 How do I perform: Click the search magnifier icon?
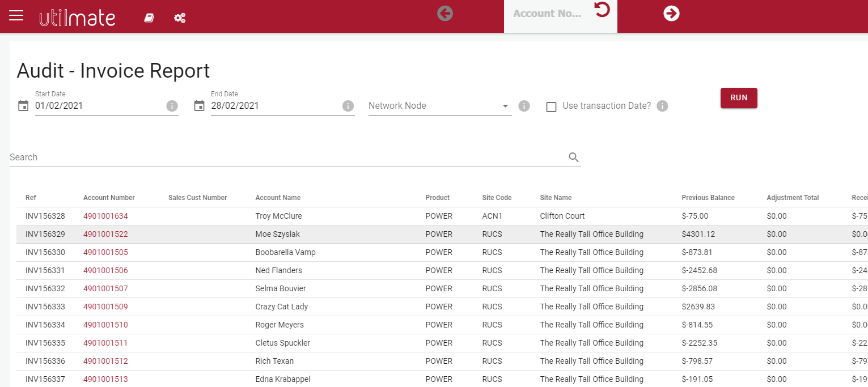click(574, 158)
